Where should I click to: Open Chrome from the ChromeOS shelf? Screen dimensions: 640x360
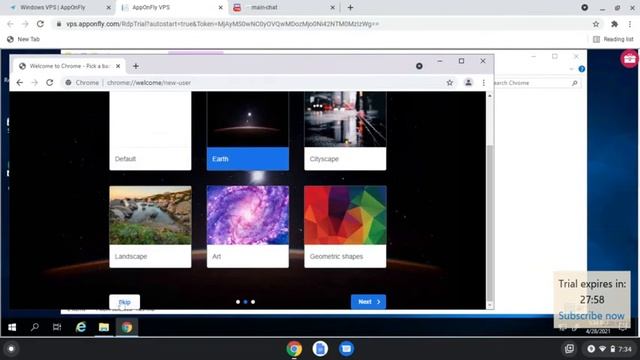[x=294, y=349]
